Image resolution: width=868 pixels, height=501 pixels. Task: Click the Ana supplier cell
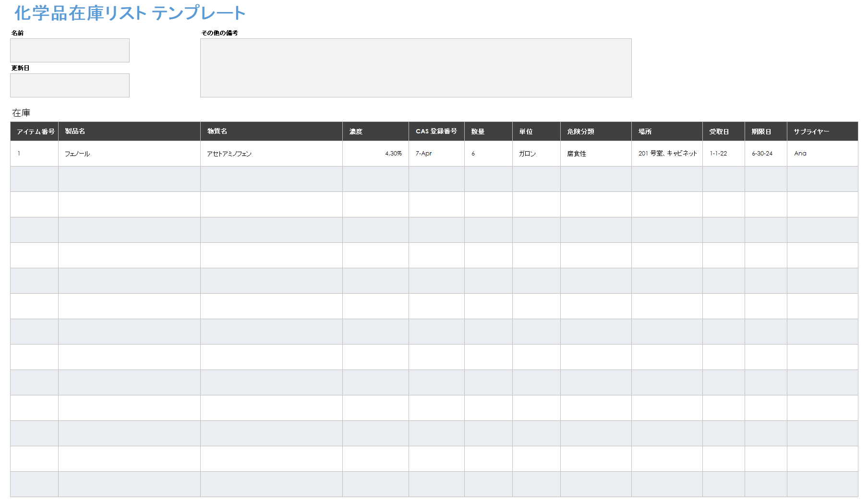[823, 154]
